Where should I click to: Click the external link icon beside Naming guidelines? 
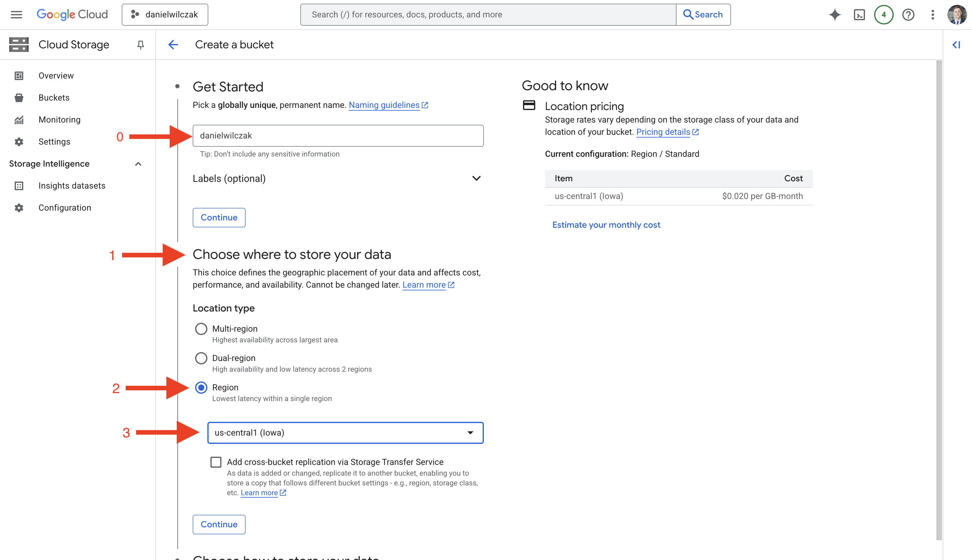pyautogui.click(x=425, y=105)
